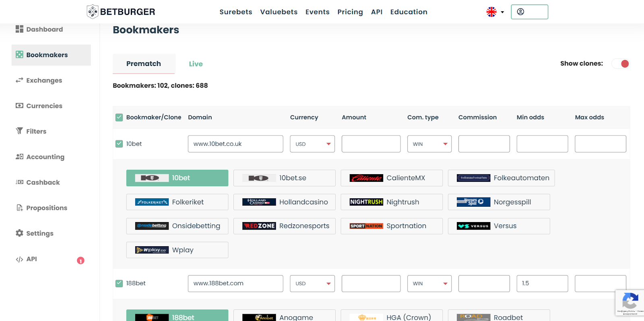Open the 188bet Com. type WIN dropdown
The height and width of the screenshot is (321, 644).
(429, 283)
